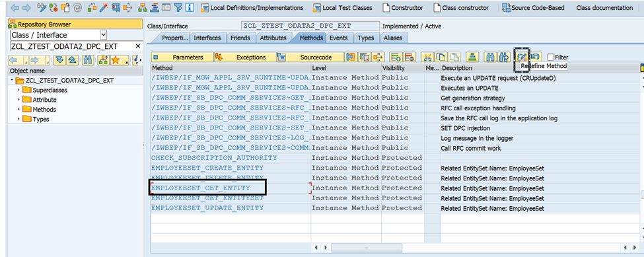Expand the Types folder in tree
The width and height of the screenshot is (644, 257).
(x=18, y=120)
